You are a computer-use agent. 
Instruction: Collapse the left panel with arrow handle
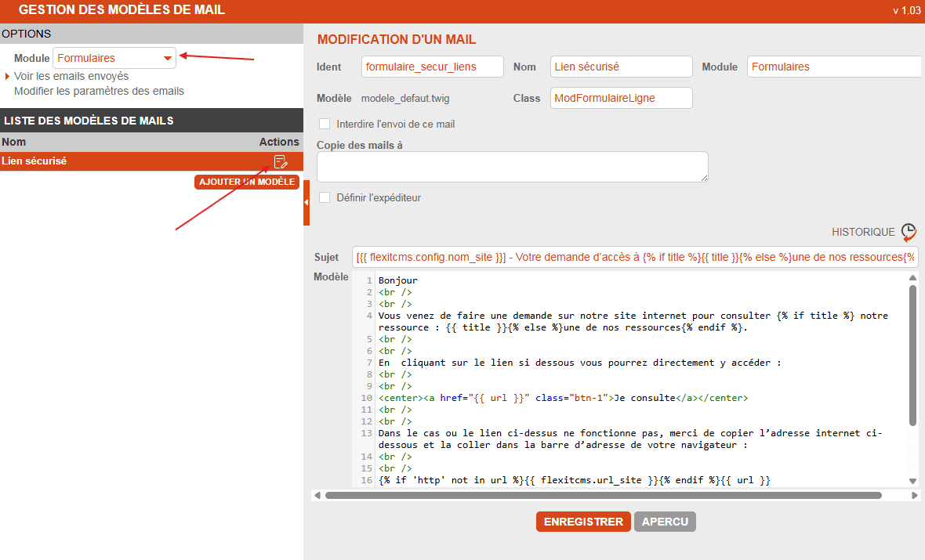[x=307, y=202]
